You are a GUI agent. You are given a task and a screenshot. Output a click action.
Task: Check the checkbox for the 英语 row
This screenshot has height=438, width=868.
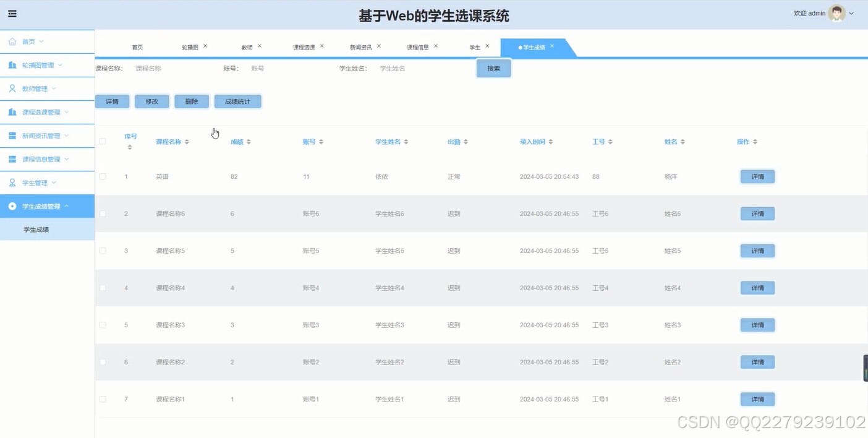pyautogui.click(x=103, y=176)
